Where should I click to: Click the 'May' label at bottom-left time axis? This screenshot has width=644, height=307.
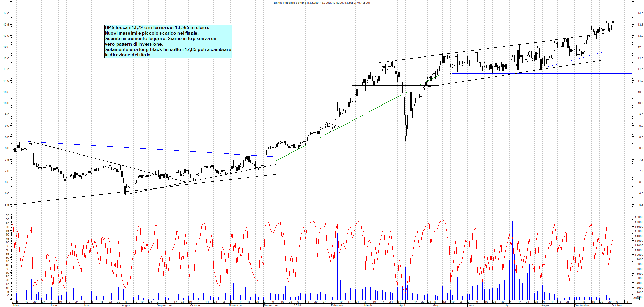coord(16,305)
